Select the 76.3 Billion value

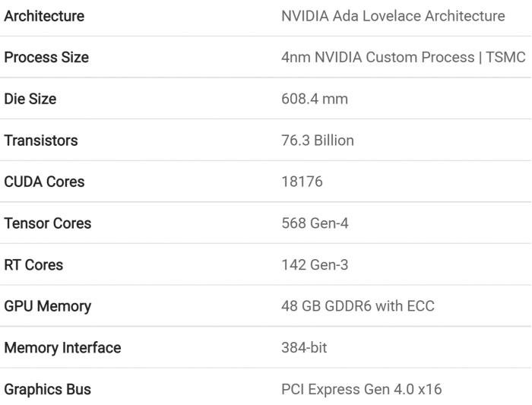click(x=318, y=140)
